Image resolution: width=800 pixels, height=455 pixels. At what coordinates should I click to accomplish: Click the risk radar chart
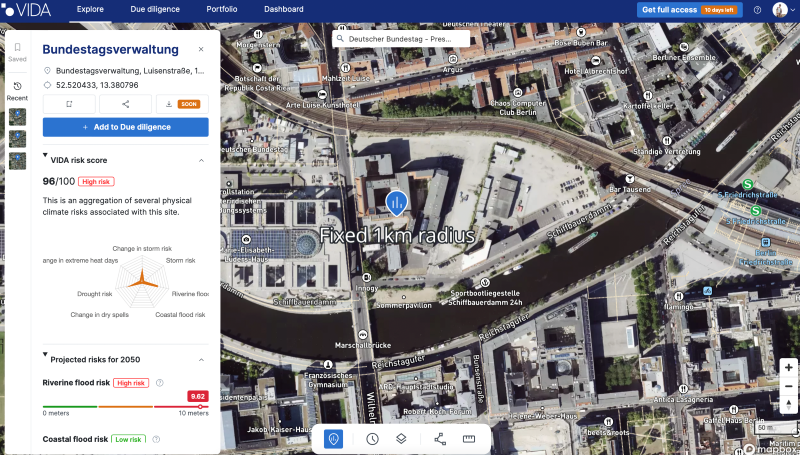tap(142, 282)
